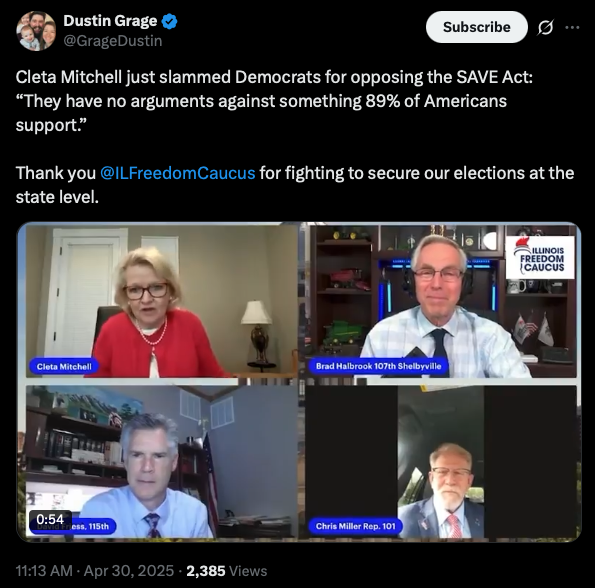Viewport: 595px width, 588px height.
Task: Click Chris Miller's video panel
Action: (440, 462)
